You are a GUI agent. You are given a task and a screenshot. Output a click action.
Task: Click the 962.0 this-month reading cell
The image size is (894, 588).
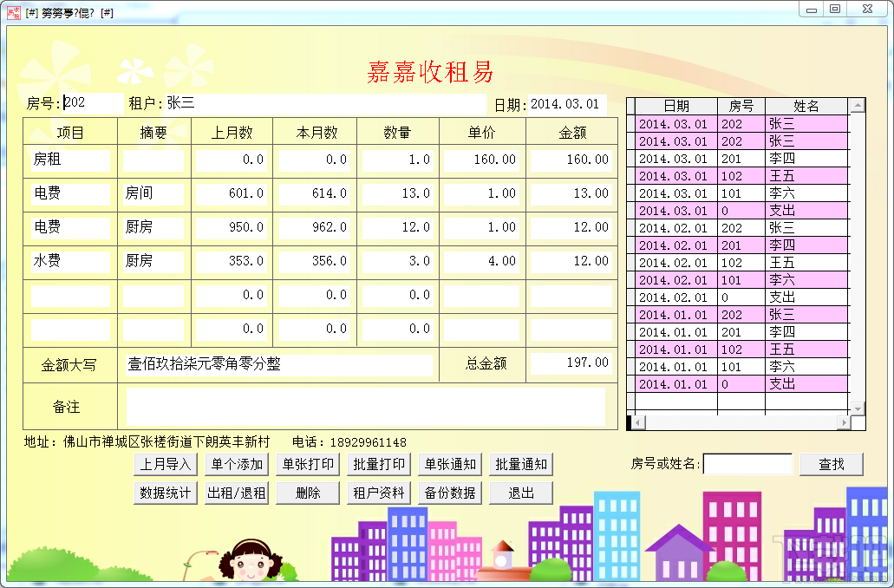[315, 227]
